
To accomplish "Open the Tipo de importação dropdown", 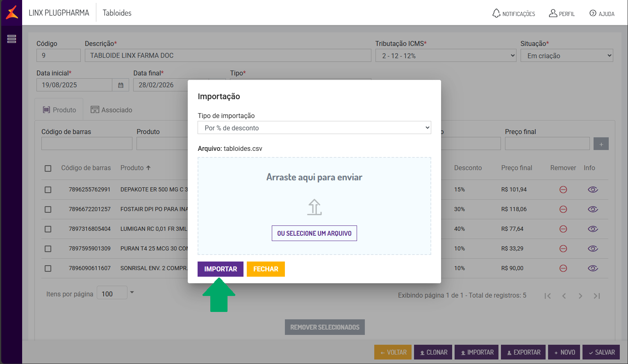I will coord(314,128).
